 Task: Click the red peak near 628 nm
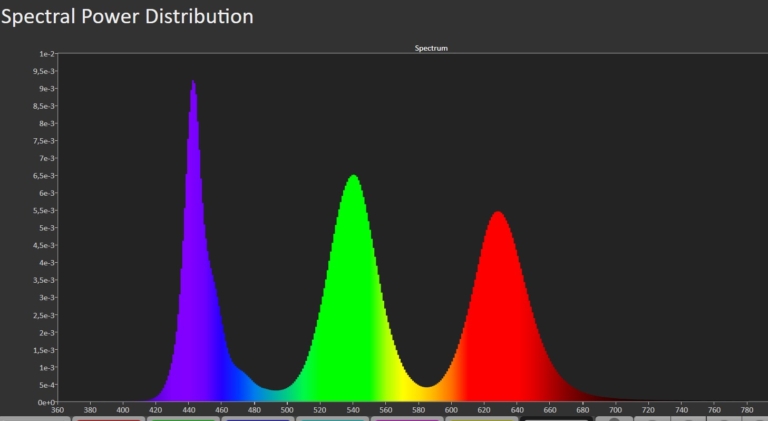tap(497, 214)
